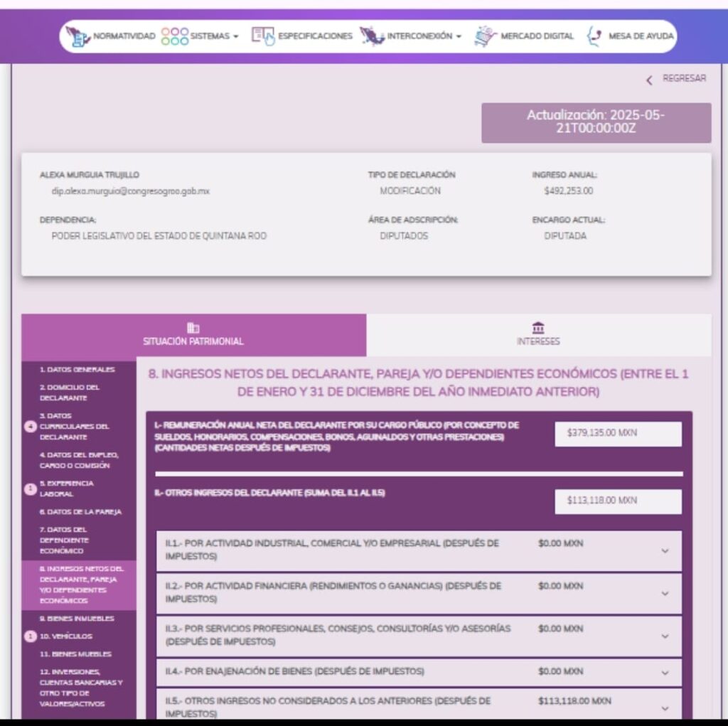Select the Situación Patrimonial tab
This screenshot has height=726, width=728.
click(x=193, y=335)
